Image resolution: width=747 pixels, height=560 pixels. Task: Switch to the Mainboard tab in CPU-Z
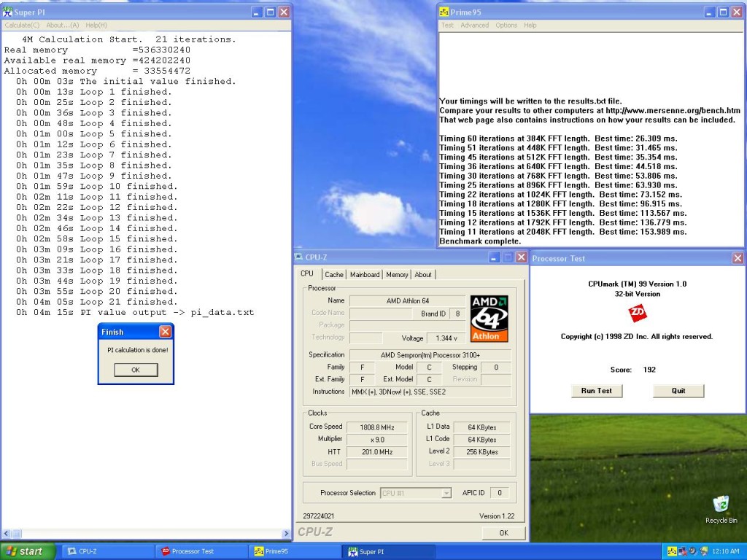(x=365, y=275)
